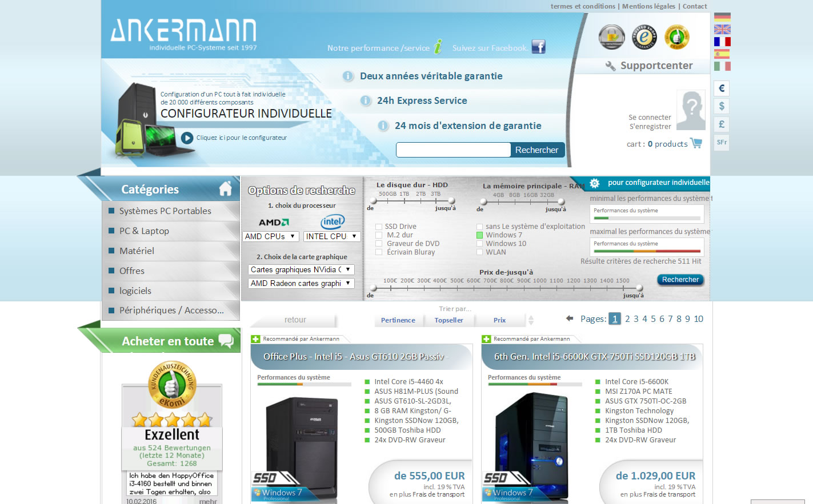Click the eKomi customer award badge in header
The height and width of the screenshot is (504, 813).
click(676, 37)
